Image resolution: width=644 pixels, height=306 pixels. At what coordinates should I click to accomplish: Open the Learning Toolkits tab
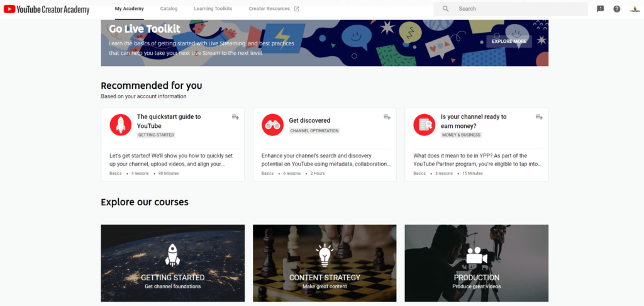[x=213, y=9]
